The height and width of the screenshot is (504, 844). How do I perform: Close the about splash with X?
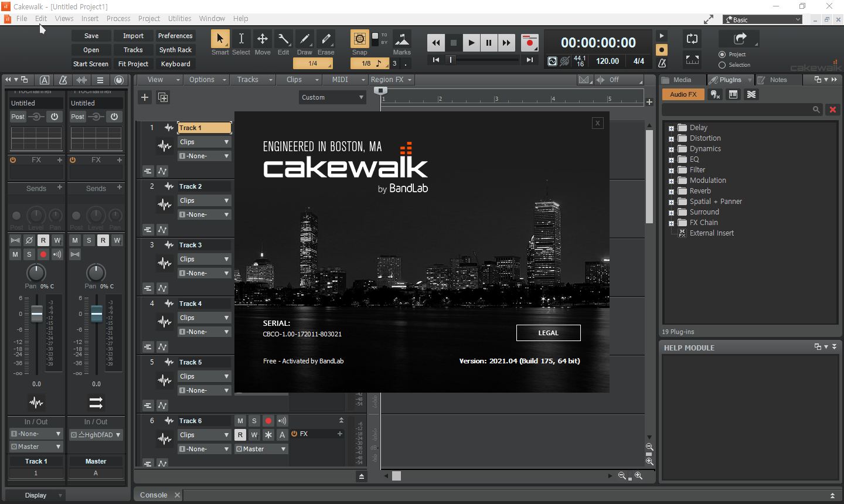pos(597,122)
